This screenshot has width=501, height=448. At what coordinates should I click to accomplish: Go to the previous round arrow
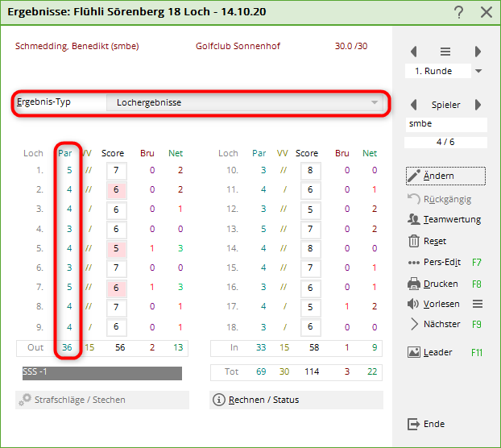(x=414, y=52)
